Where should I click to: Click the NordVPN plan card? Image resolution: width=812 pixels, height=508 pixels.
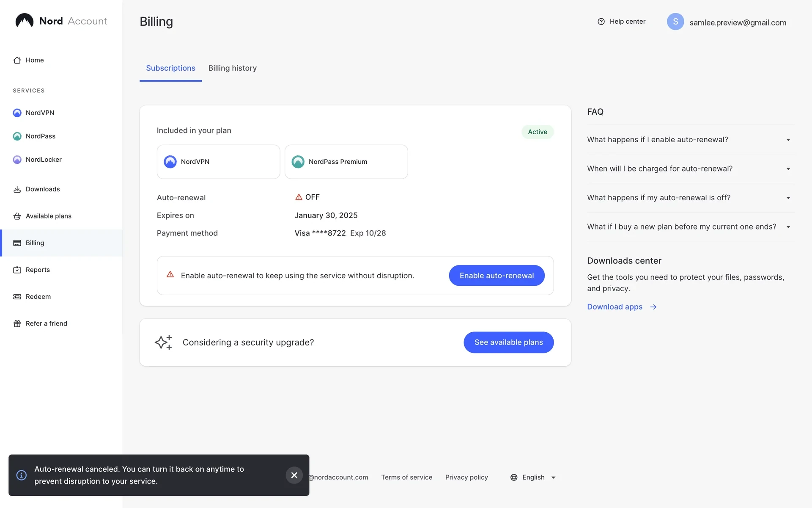tap(218, 162)
